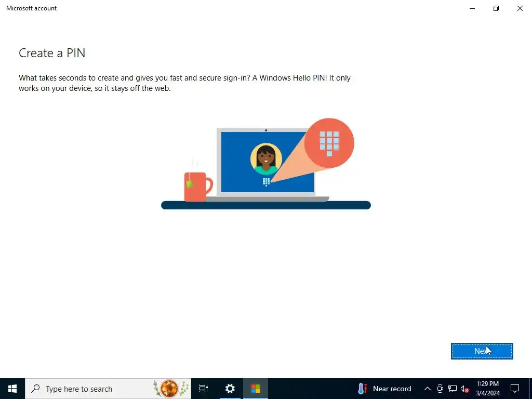Select the Microsoft account taskbar icon

coord(256,389)
